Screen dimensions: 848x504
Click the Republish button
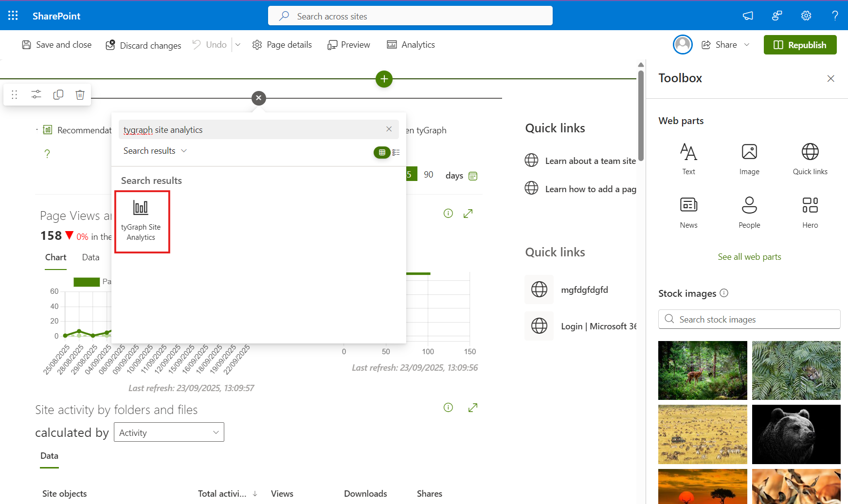800,45
